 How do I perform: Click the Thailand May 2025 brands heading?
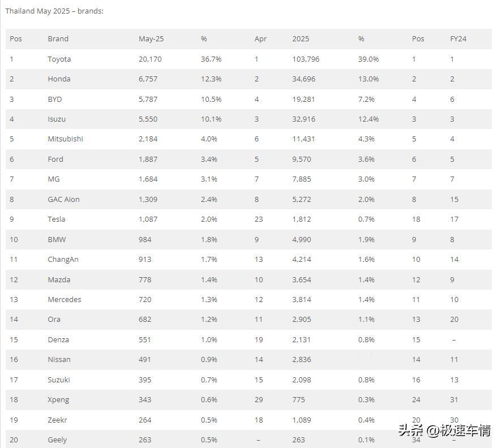click(54, 11)
